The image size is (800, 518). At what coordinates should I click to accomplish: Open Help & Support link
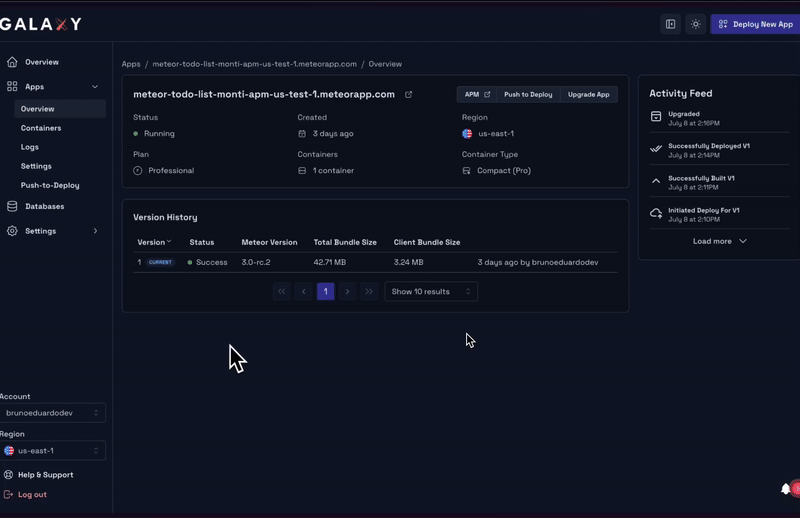45,475
